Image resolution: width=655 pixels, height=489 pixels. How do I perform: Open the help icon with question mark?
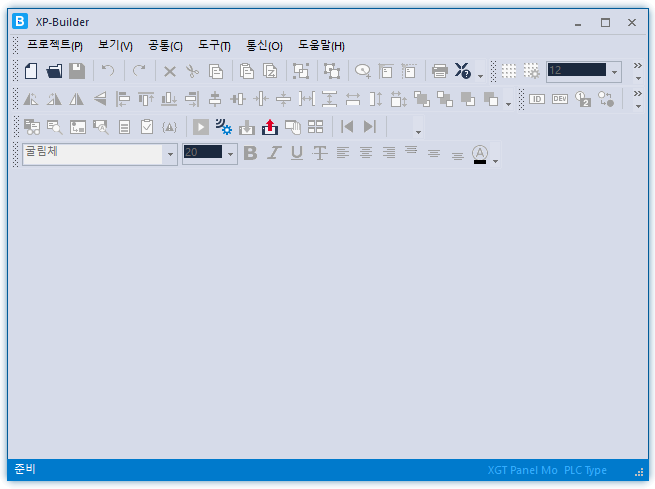[x=463, y=71]
